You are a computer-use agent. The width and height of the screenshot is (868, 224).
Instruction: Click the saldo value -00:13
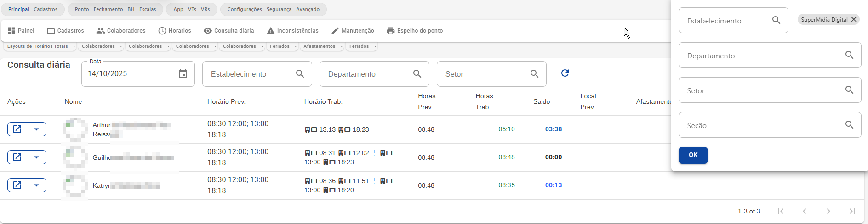click(x=552, y=185)
